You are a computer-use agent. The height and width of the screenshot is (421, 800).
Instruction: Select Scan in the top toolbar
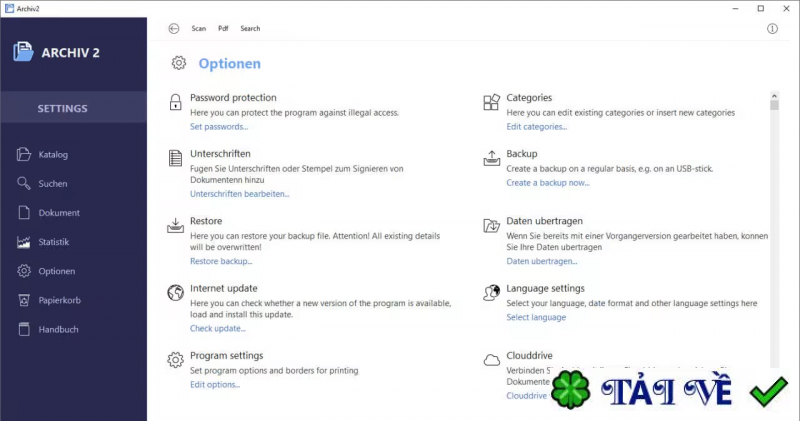[199, 29]
